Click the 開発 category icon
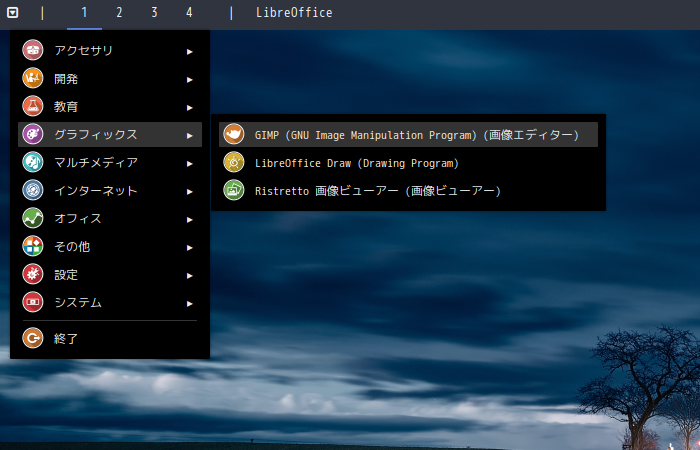Viewport: 700px width, 450px height. pyautogui.click(x=33, y=78)
